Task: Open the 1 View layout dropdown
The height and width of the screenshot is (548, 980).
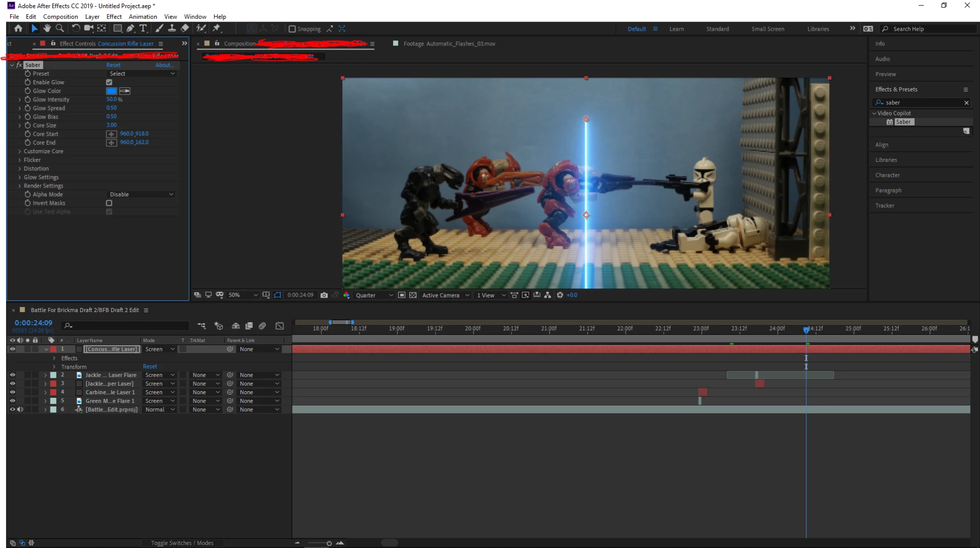Action: coord(491,295)
